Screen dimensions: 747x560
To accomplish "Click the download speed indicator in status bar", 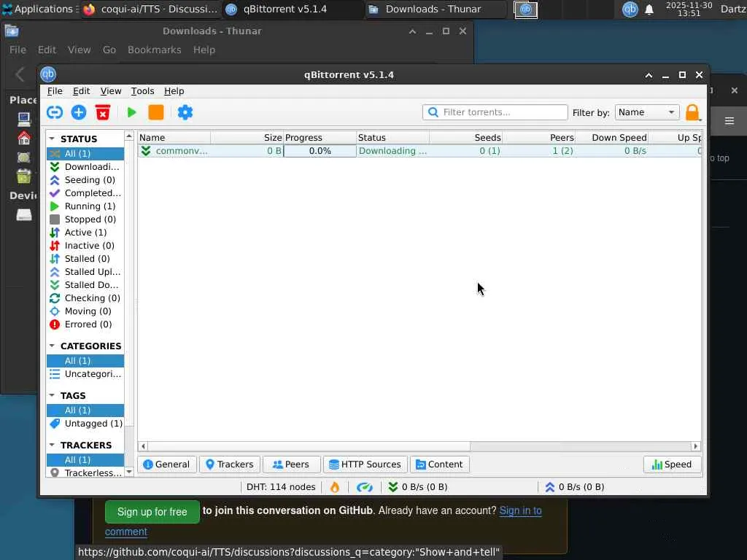I will coord(418,486).
